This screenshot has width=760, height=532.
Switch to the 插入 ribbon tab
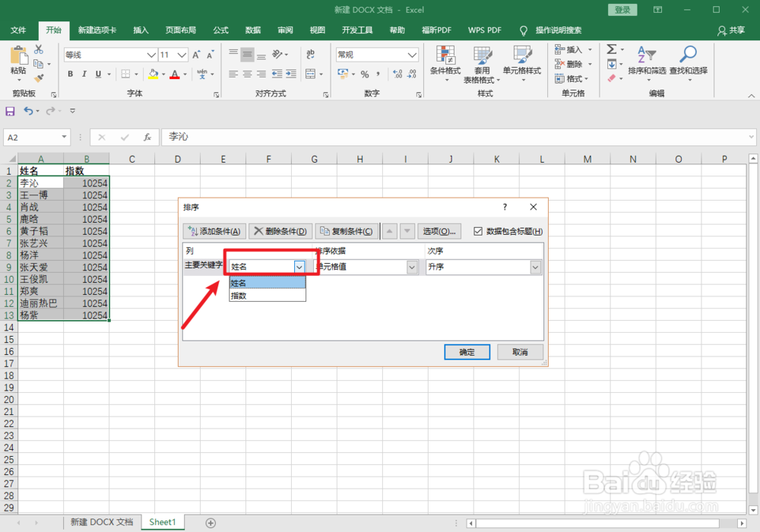(x=140, y=30)
